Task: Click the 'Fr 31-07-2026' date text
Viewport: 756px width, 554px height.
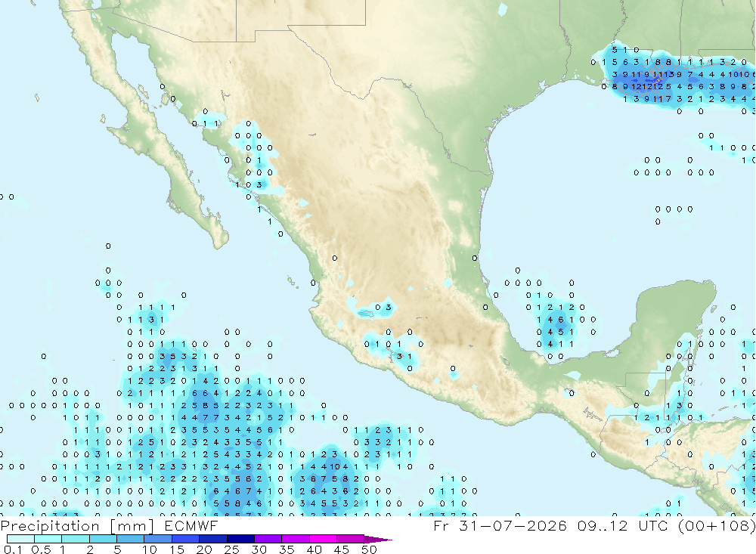Action: pos(500,525)
